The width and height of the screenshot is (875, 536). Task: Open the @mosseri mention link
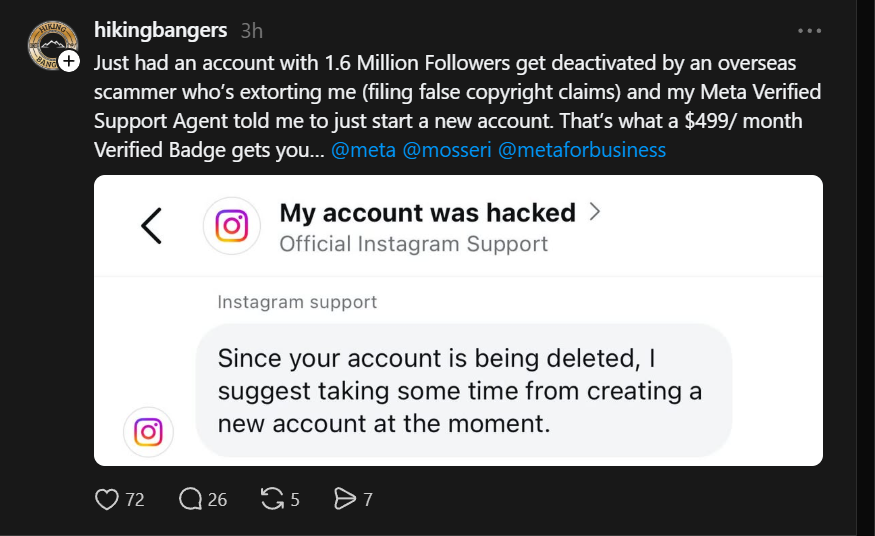pyautogui.click(x=447, y=150)
